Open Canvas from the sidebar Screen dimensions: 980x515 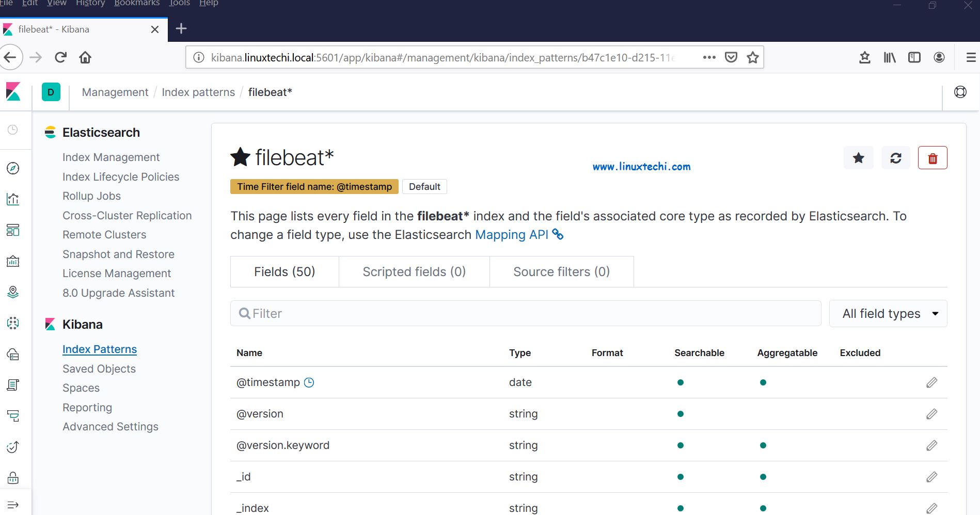pos(13,261)
